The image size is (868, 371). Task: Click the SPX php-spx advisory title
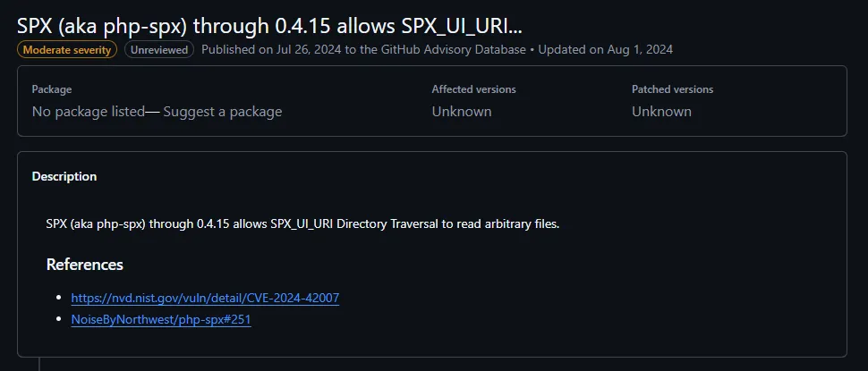[269, 25]
